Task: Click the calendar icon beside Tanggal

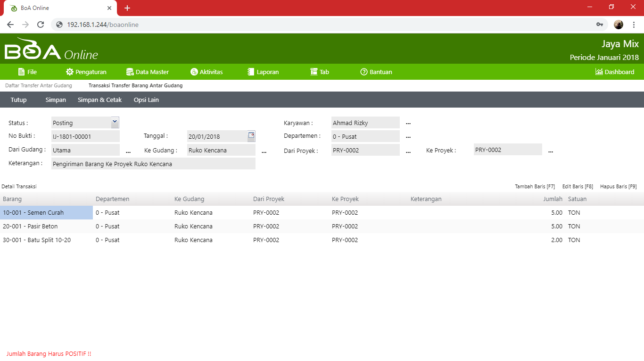Action: (251, 136)
